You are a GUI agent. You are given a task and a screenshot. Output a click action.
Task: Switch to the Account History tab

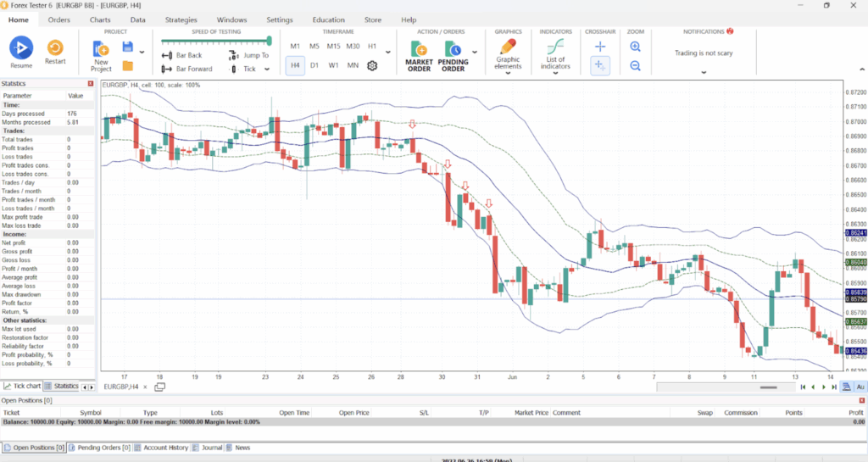(x=164, y=448)
